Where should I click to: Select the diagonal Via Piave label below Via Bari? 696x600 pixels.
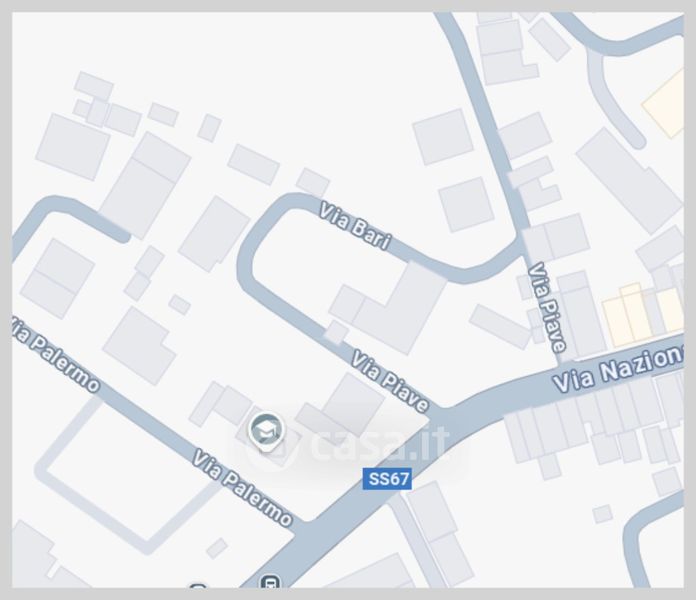pyautogui.click(x=390, y=380)
